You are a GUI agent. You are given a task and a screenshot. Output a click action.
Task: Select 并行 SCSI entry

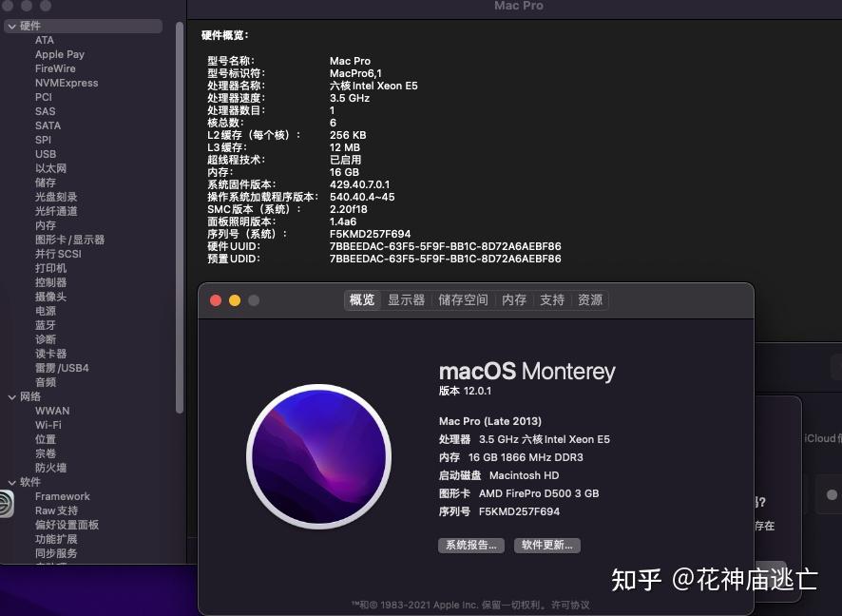59,254
